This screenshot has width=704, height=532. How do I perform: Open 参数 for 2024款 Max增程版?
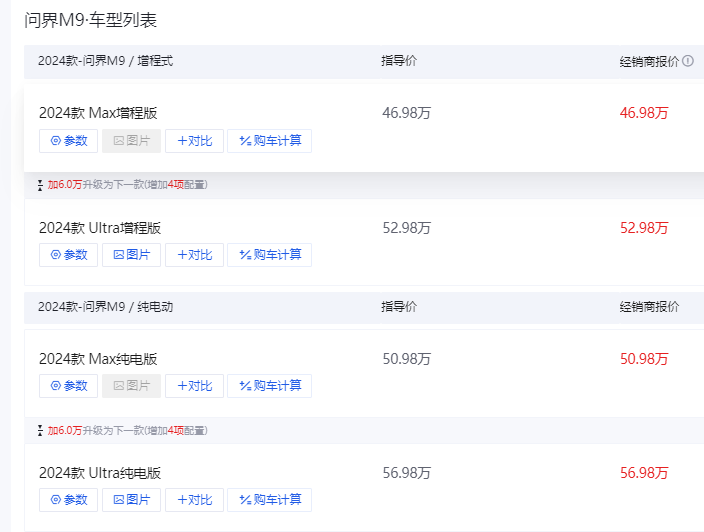[x=68, y=141]
